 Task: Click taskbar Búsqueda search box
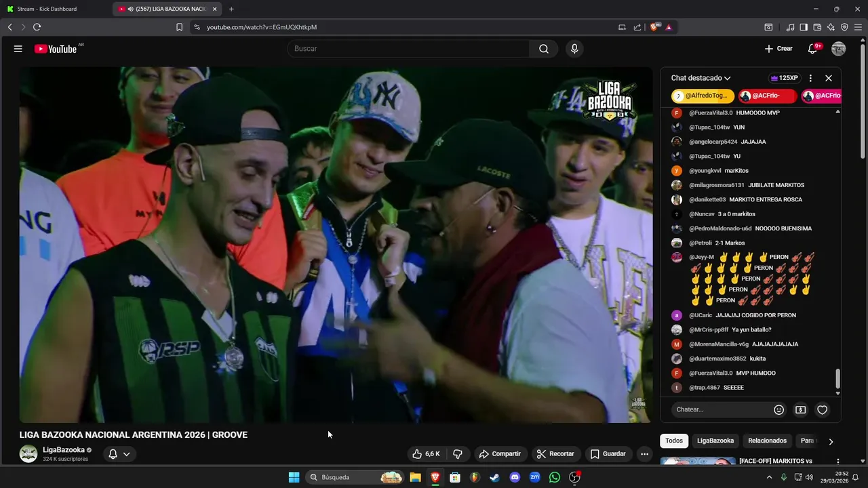(355, 477)
